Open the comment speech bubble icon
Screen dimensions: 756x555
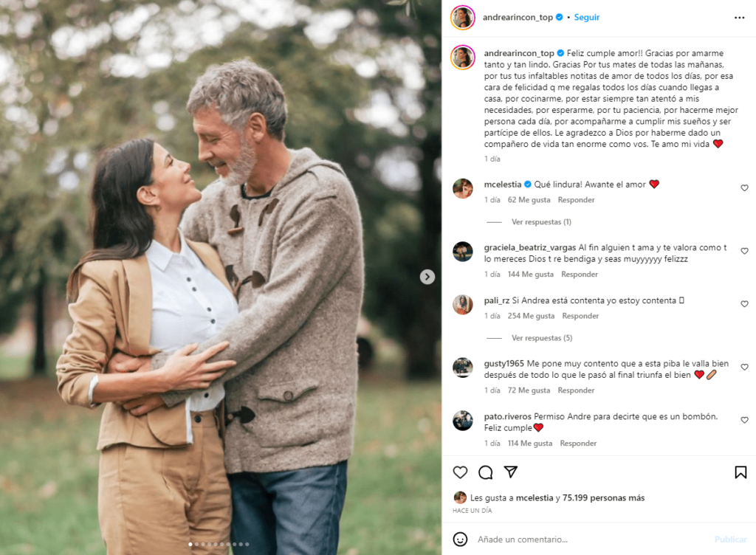tap(486, 472)
